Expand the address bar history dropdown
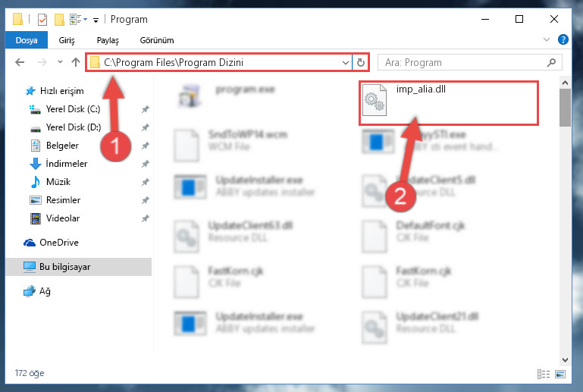 click(346, 62)
